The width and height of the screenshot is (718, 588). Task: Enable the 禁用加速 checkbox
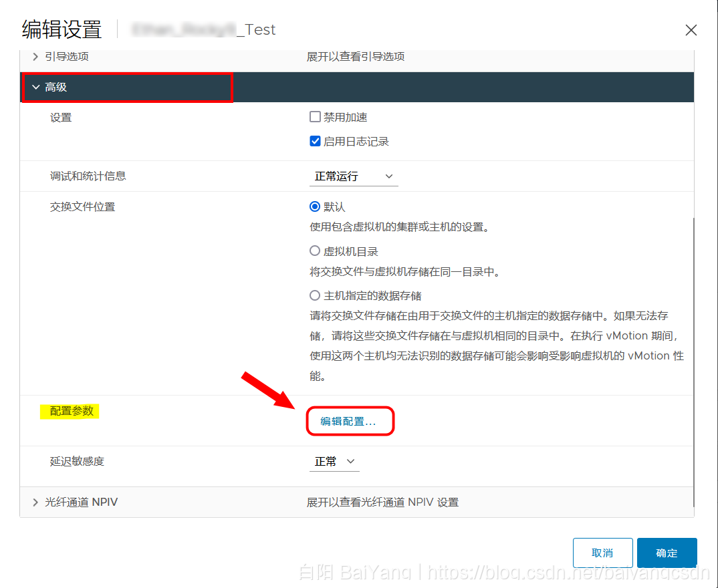[315, 116]
